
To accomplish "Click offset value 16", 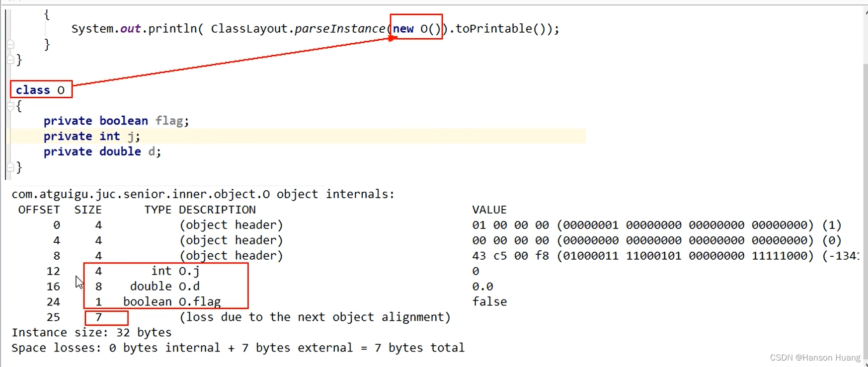I will point(53,287).
